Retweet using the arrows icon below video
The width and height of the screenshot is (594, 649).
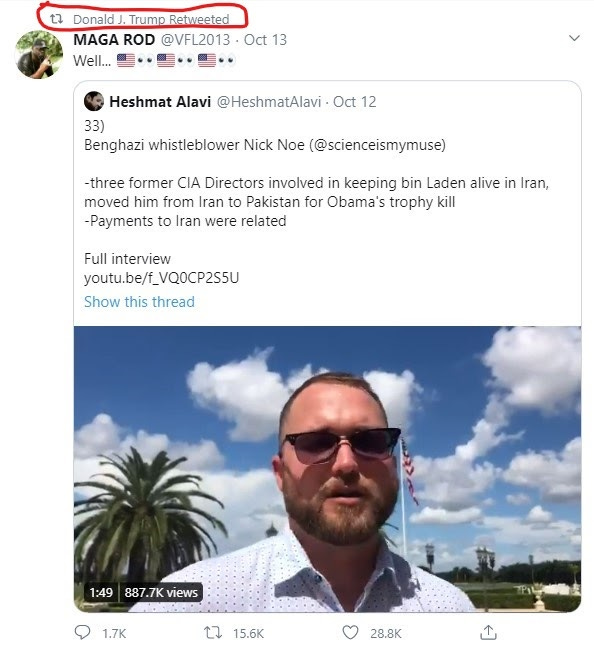click(213, 633)
